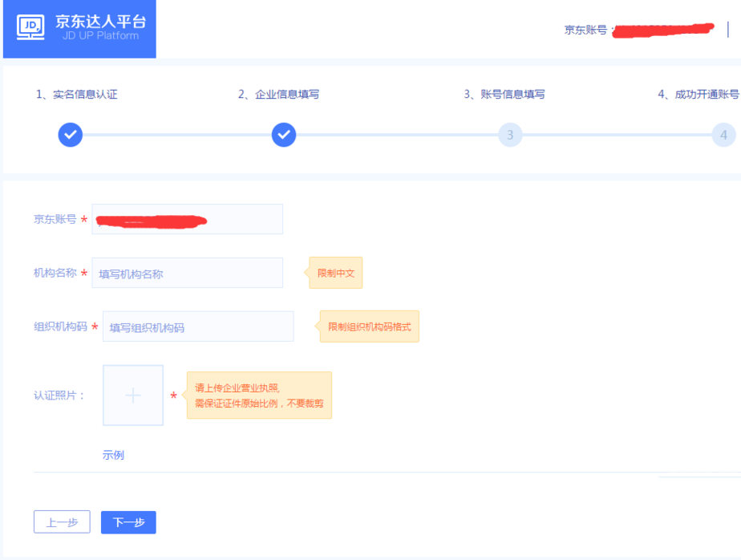Click the 限制中文 hint tooltip
741x560 pixels.
(335, 273)
